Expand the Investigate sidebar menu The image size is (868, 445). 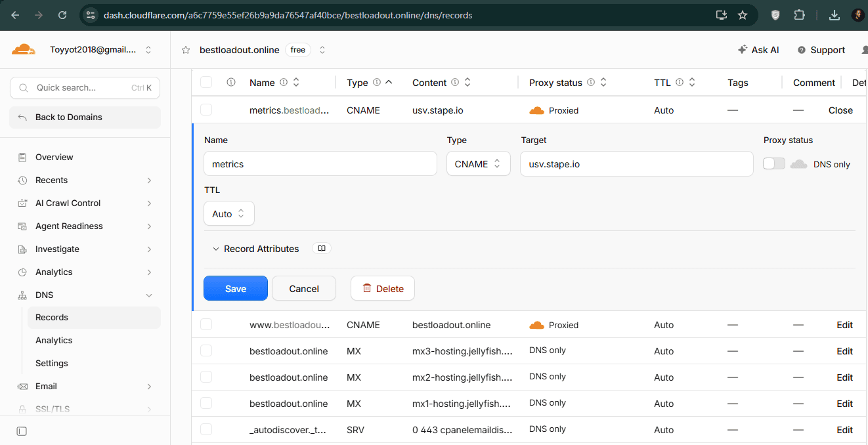pyautogui.click(x=85, y=249)
